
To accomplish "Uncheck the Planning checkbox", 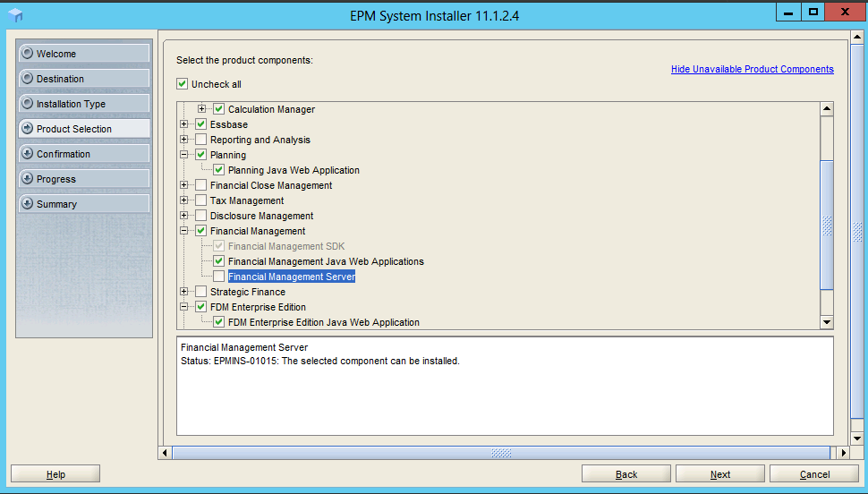I will (201, 155).
